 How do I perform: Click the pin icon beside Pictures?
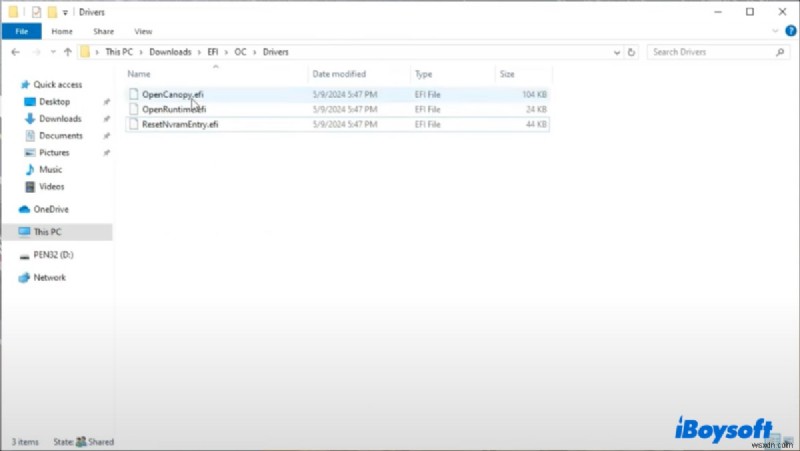106,153
